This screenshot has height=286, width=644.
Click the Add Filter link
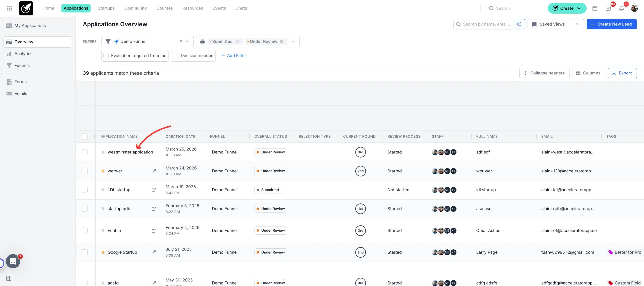click(x=233, y=56)
